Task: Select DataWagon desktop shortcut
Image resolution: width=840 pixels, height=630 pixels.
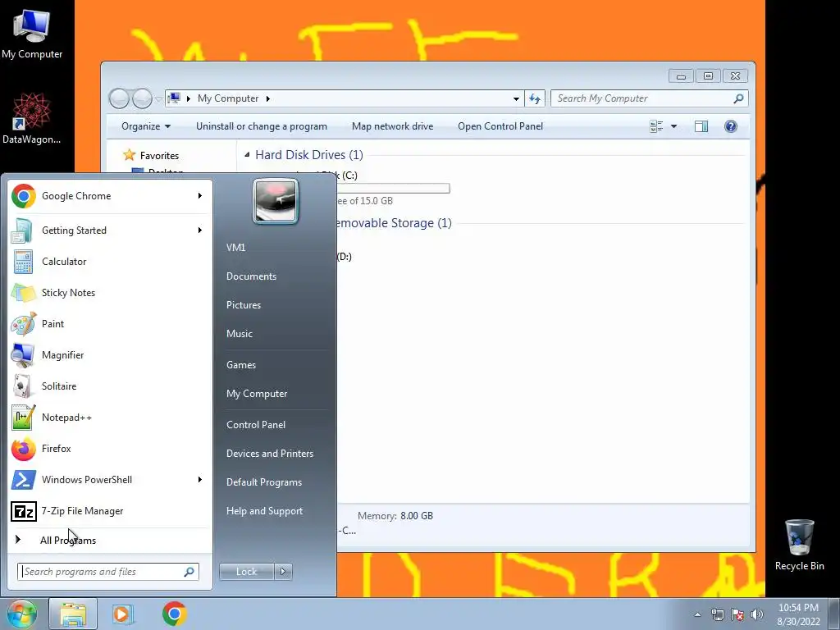Action: [x=32, y=118]
